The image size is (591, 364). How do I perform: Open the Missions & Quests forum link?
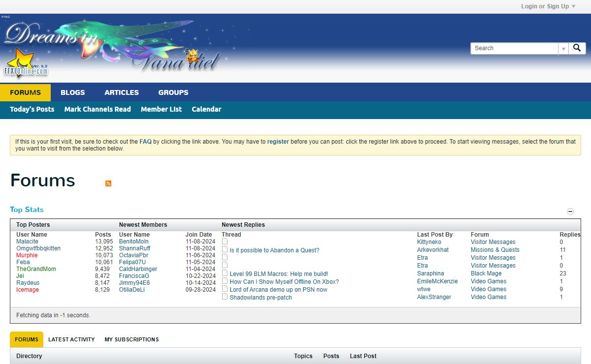(x=495, y=250)
